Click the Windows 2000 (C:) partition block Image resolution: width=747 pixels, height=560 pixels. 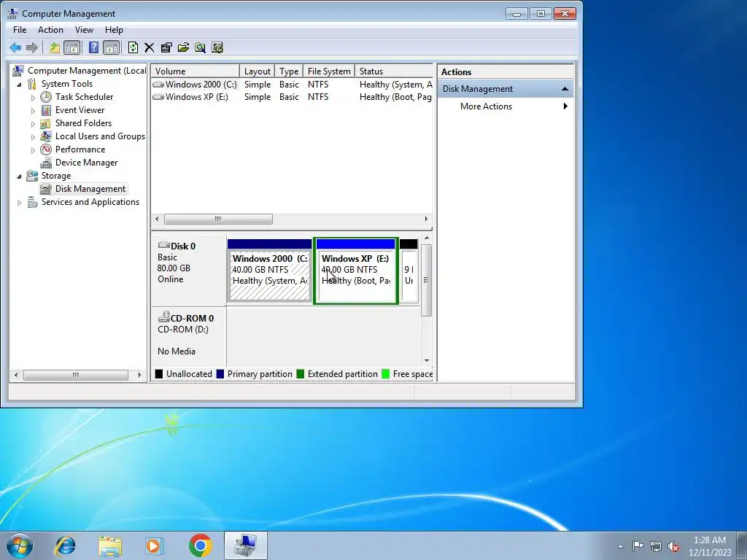click(270, 271)
